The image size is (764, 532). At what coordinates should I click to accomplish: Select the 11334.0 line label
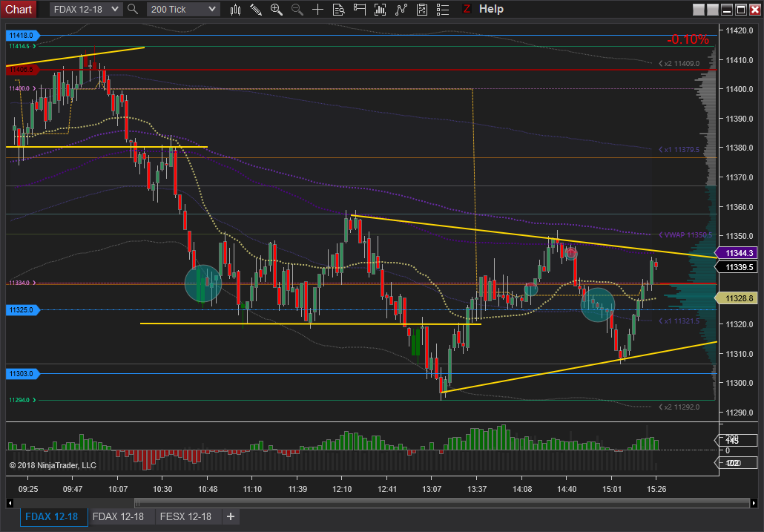(22, 283)
